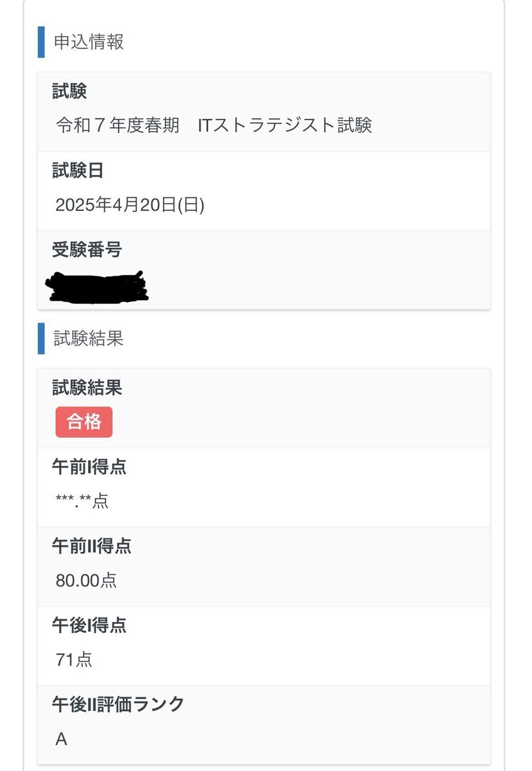Screen dimensions: 532x771
Task: Click the blue bar beside 申込情報
Action: click(41, 42)
